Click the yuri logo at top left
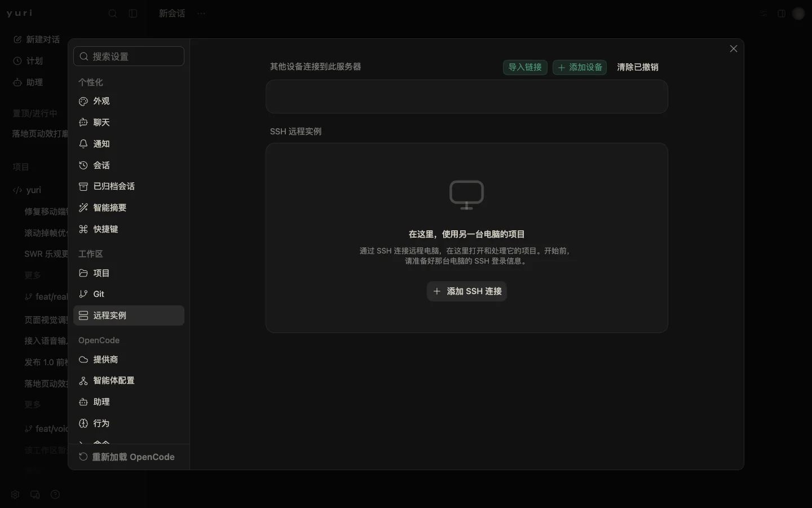 pos(20,14)
